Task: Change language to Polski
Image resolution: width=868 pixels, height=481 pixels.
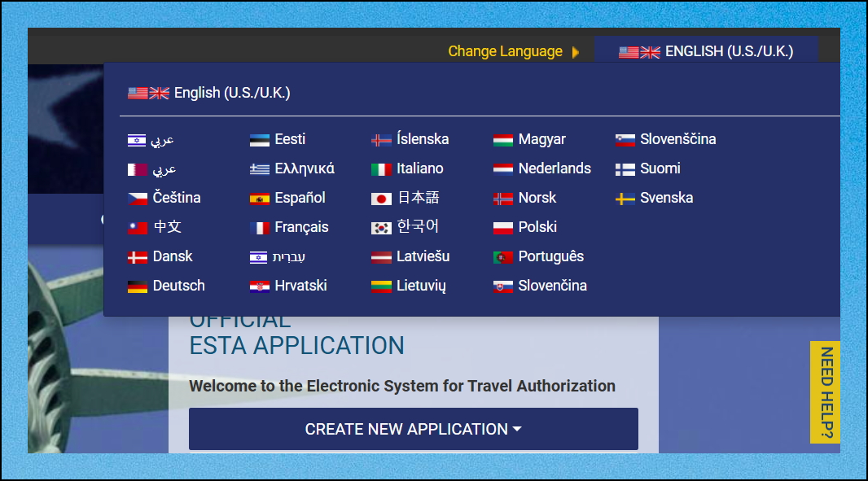Action: 537,227
